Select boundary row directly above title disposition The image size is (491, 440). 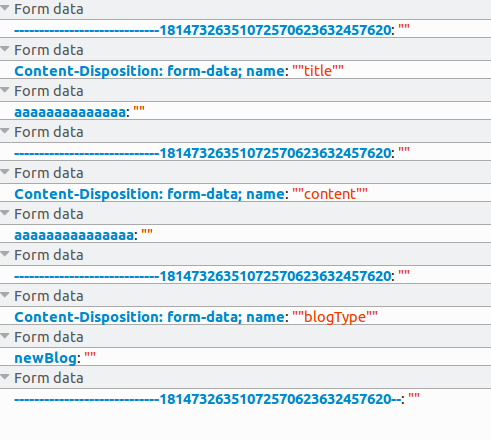click(x=245, y=30)
